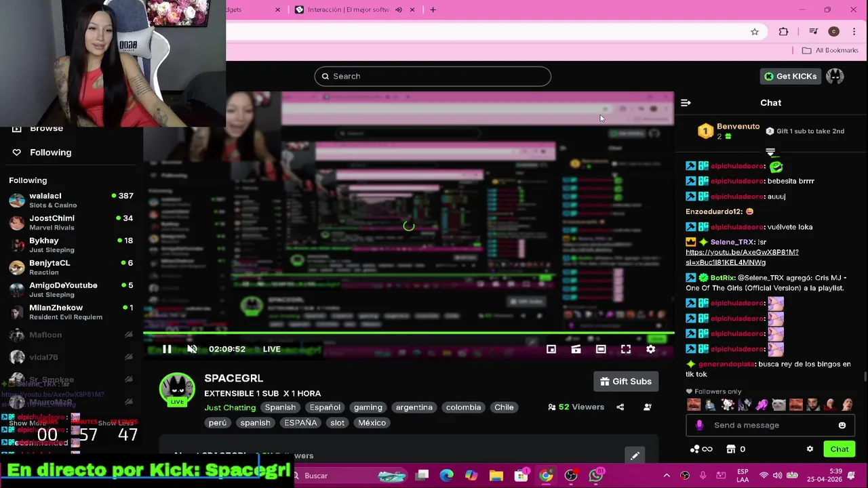The width and height of the screenshot is (868, 488).
Task: Focus the Kick Search field
Action: 433,76
